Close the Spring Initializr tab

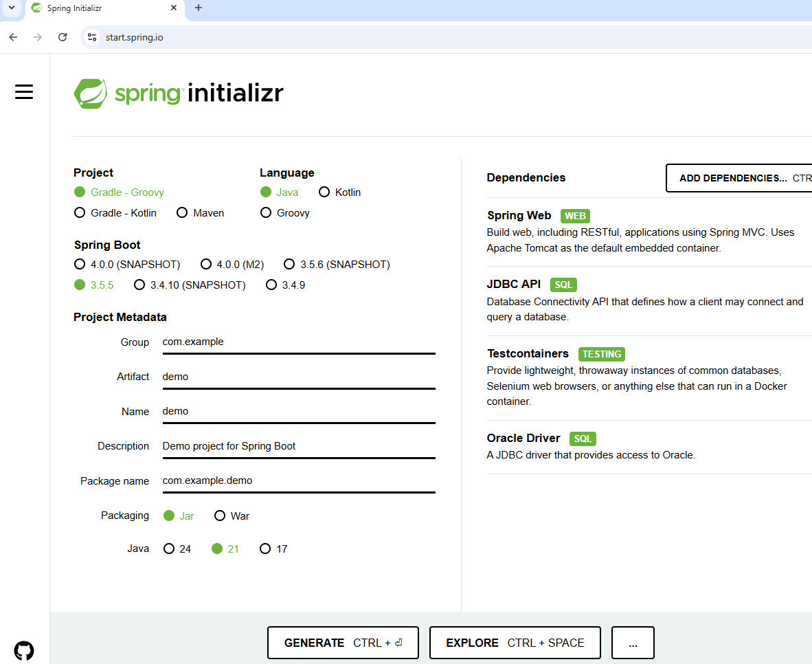pos(174,8)
